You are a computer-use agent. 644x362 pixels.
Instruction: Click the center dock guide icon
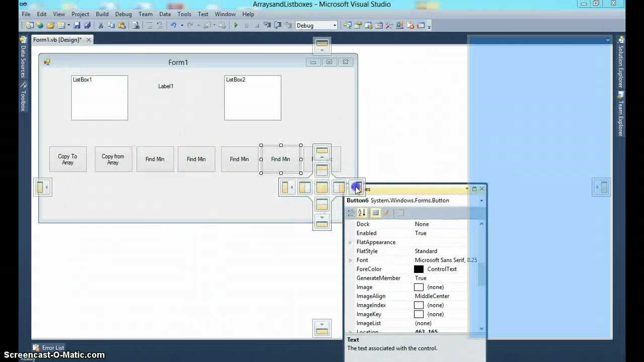(322, 188)
